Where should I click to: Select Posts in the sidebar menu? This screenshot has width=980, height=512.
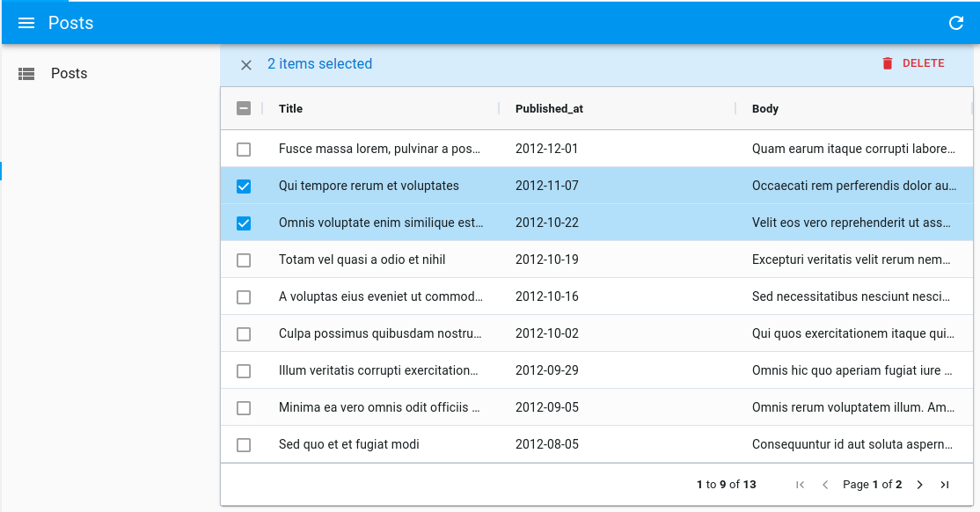point(68,73)
